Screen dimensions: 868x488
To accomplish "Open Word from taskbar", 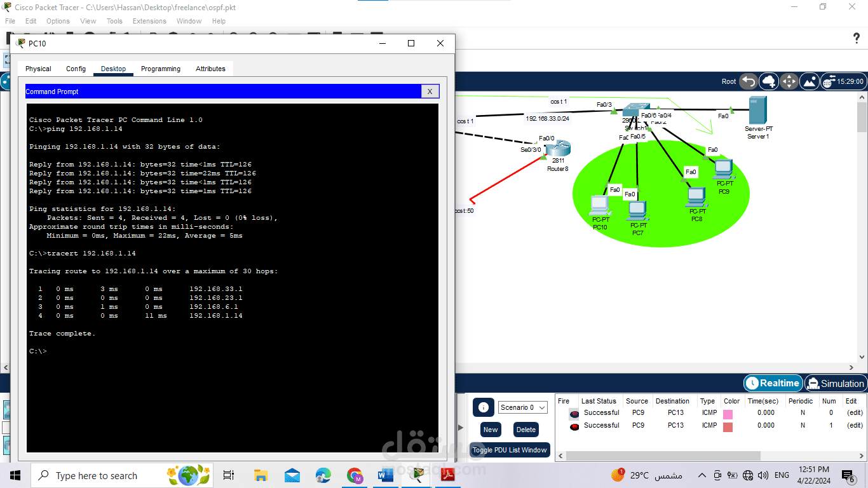I will tap(386, 475).
